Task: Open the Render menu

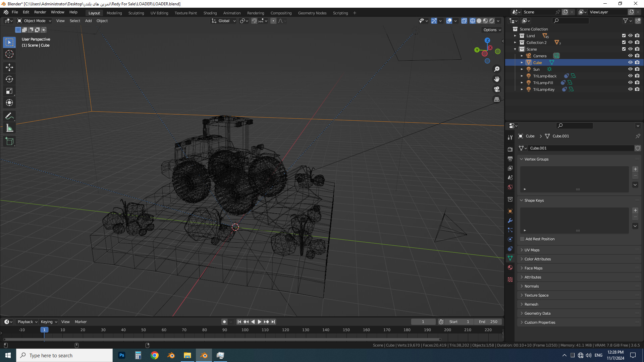Action: 40,12
